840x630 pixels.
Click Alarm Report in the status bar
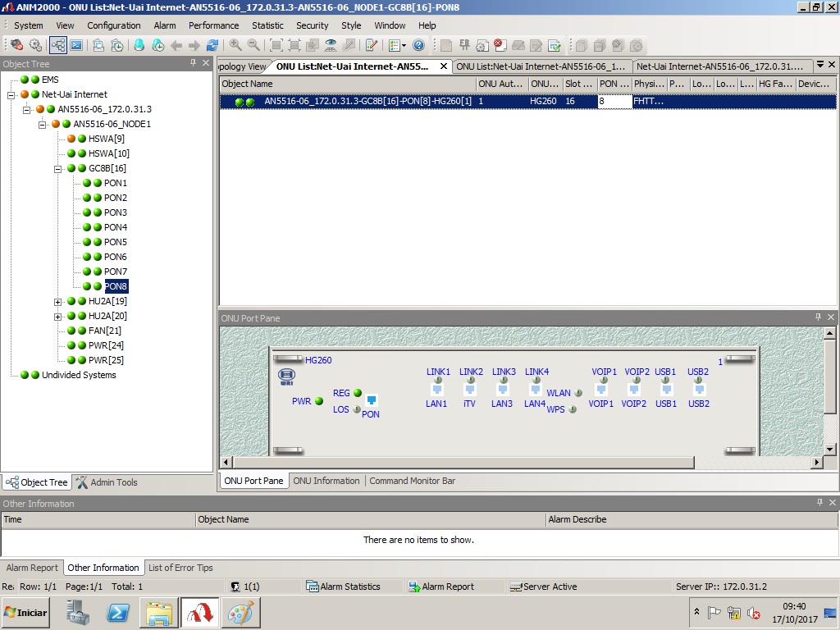(447, 587)
